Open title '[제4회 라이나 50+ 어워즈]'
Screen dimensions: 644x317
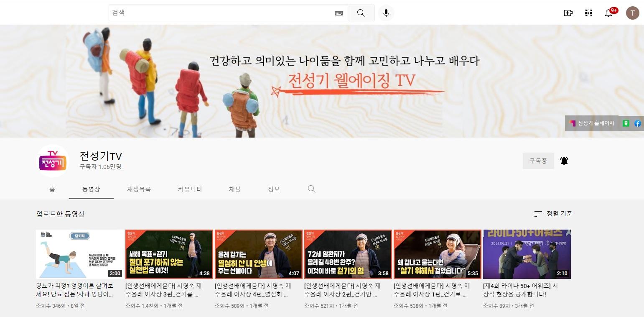coord(521,290)
